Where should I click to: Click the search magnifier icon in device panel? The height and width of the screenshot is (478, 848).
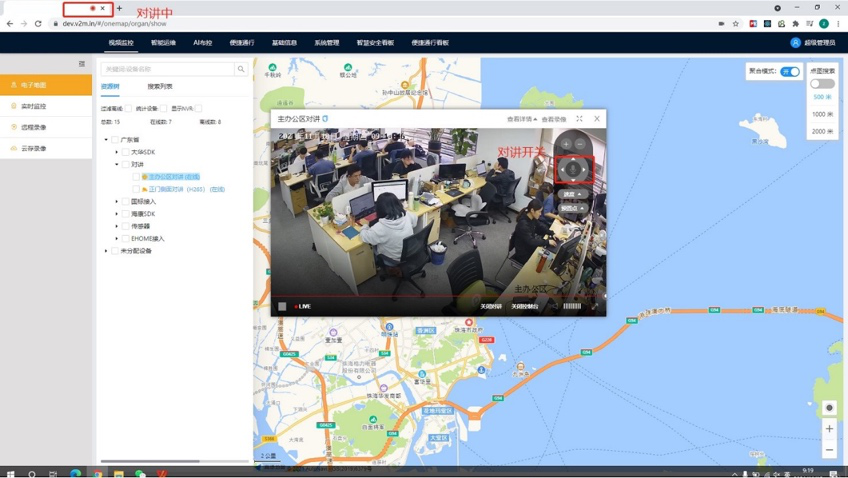(241, 69)
